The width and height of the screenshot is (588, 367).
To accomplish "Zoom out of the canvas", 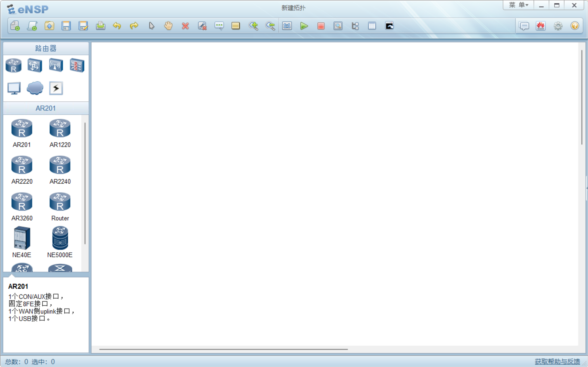I will [x=270, y=26].
